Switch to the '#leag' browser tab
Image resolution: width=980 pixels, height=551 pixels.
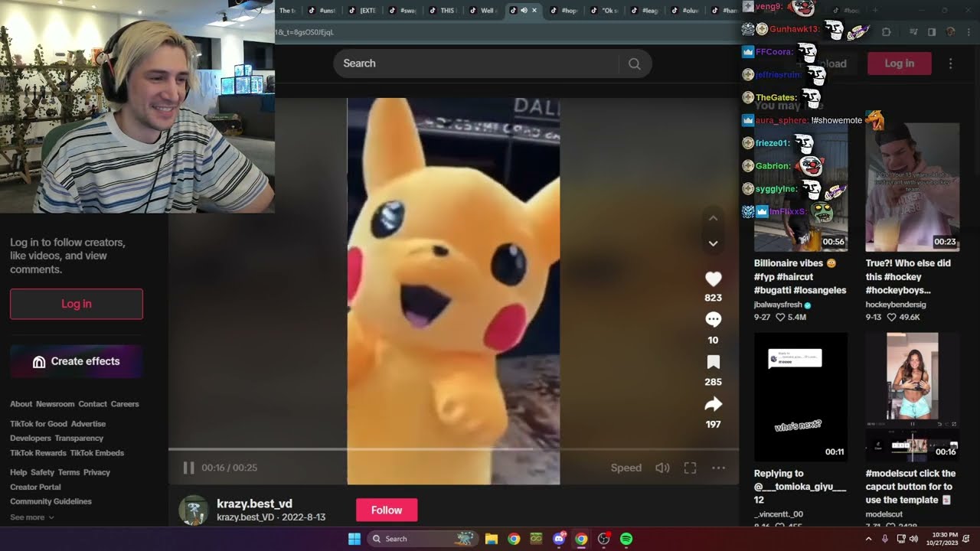coord(646,11)
